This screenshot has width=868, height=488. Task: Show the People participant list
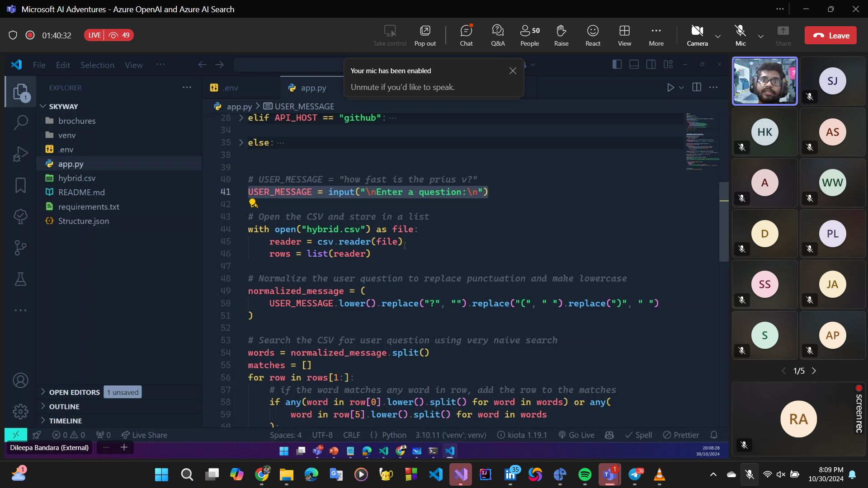coord(529,35)
